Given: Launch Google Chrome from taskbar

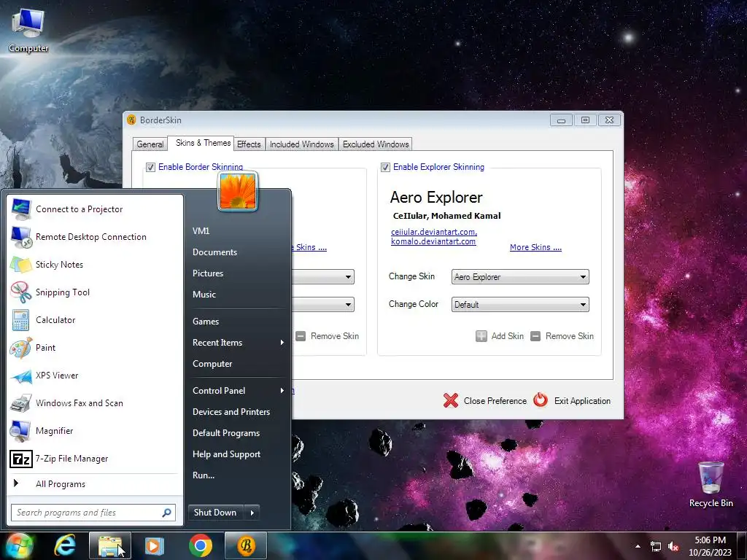Looking at the screenshot, I should 201,545.
